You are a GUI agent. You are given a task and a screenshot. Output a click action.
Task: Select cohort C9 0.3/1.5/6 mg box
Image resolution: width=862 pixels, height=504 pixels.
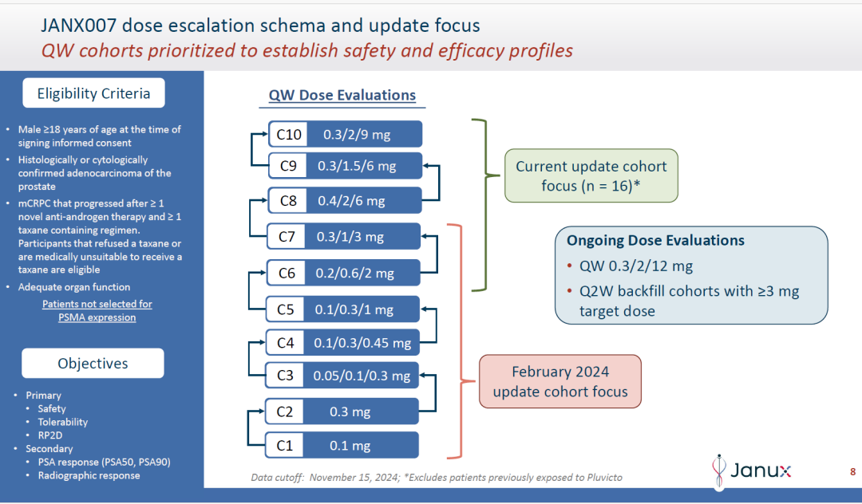click(x=346, y=166)
